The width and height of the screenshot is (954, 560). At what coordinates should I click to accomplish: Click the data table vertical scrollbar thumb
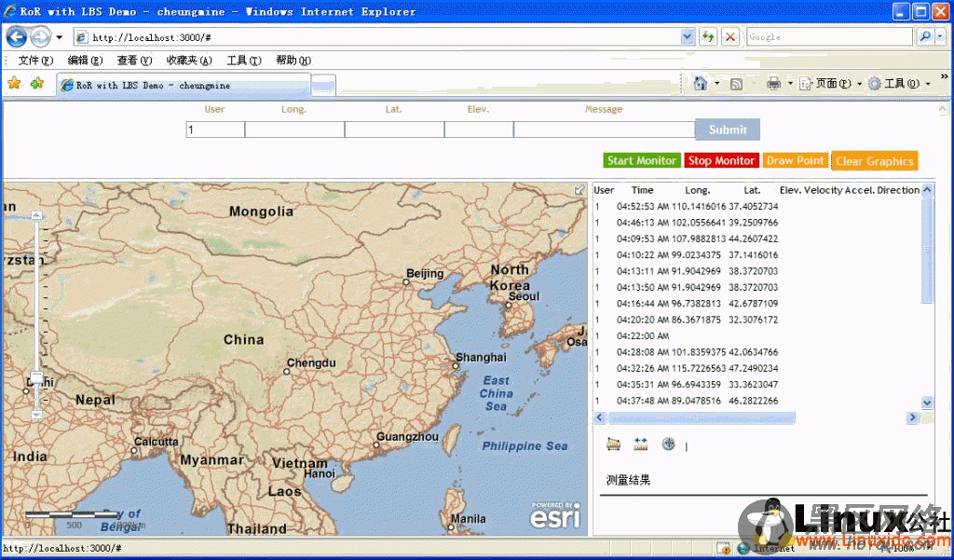point(927,250)
